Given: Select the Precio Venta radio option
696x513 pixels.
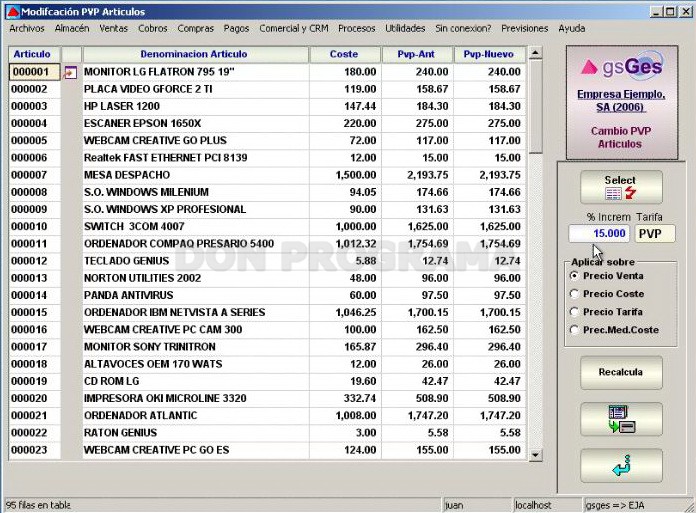Looking at the screenshot, I should coord(574,276).
